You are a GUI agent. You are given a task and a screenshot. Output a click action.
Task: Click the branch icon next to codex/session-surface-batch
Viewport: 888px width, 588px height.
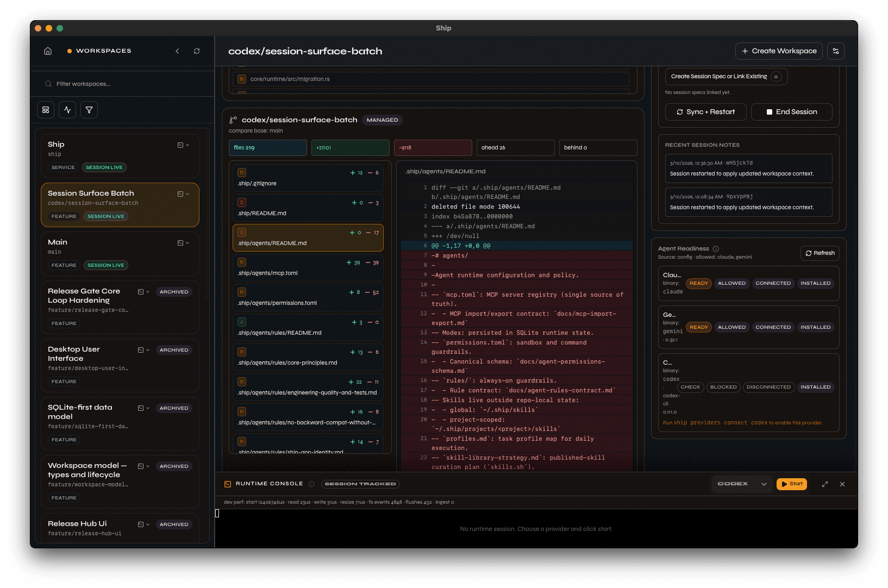click(234, 120)
